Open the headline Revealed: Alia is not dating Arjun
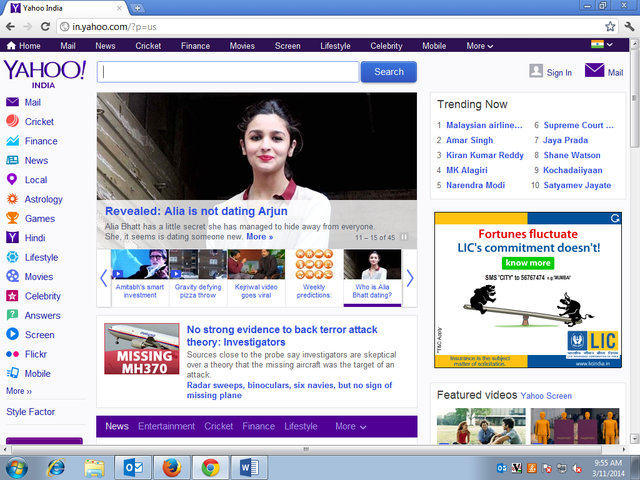Image resolution: width=640 pixels, height=480 pixels. coord(196,211)
